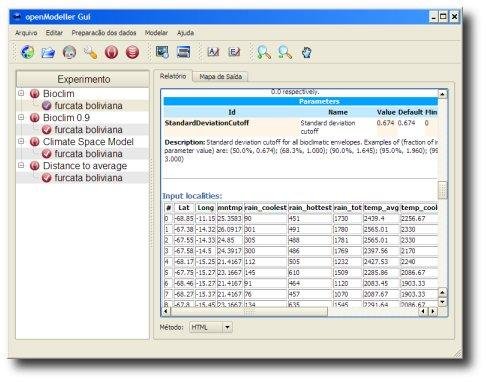Image resolution: width=486 pixels, height=382 pixels.
Task: Click the 'mntmp' column header
Action: pyautogui.click(x=230, y=208)
